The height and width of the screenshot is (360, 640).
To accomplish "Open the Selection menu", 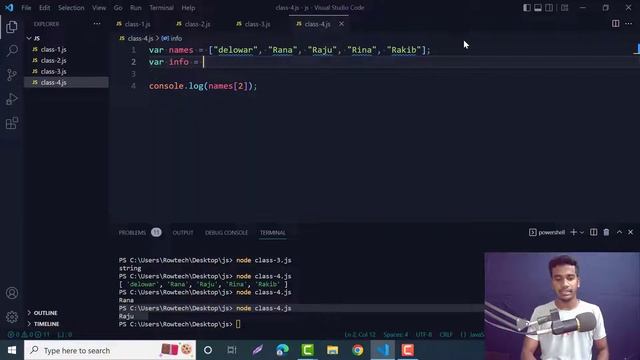I will [71, 8].
